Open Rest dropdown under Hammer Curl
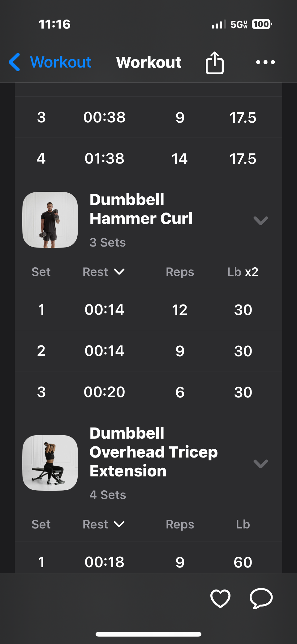This screenshot has width=297, height=644. [104, 272]
